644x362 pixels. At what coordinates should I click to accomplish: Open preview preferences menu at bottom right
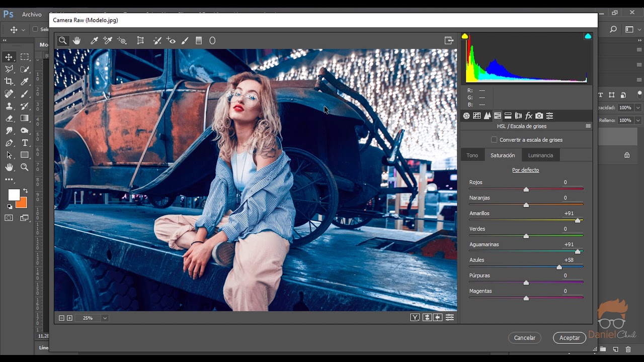coord(449,317)
